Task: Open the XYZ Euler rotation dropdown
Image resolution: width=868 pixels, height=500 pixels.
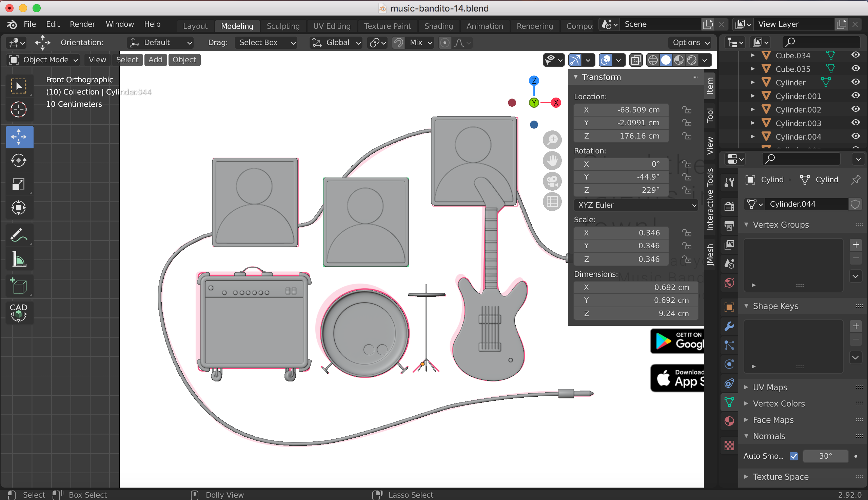Action: pyautogui.click(x=636, y=205)
